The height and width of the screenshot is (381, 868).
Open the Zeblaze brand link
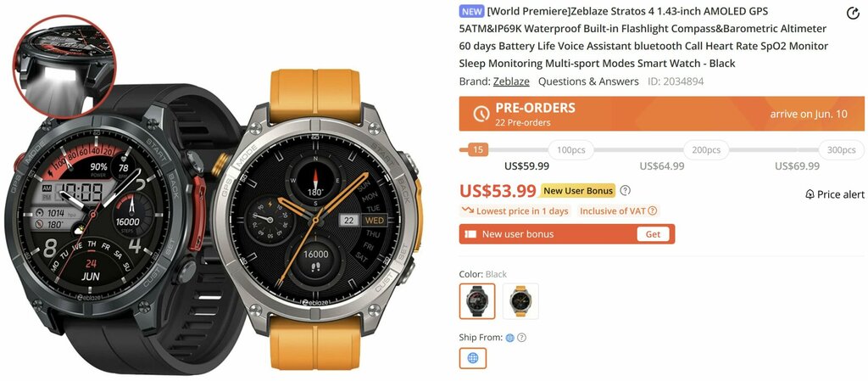pyautogui.click(x=511, y=81)
